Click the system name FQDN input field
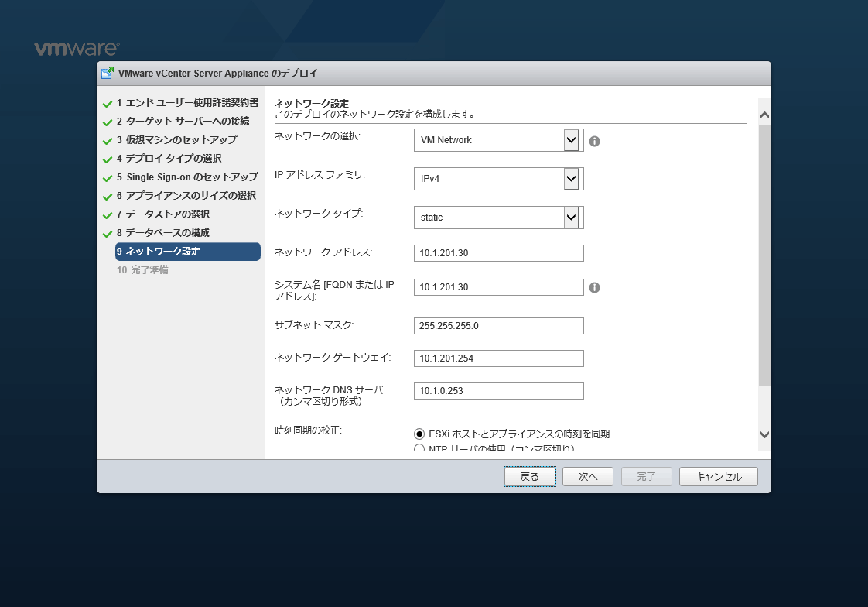The height and width of the screenshot is (607, 868). point(499,287)
